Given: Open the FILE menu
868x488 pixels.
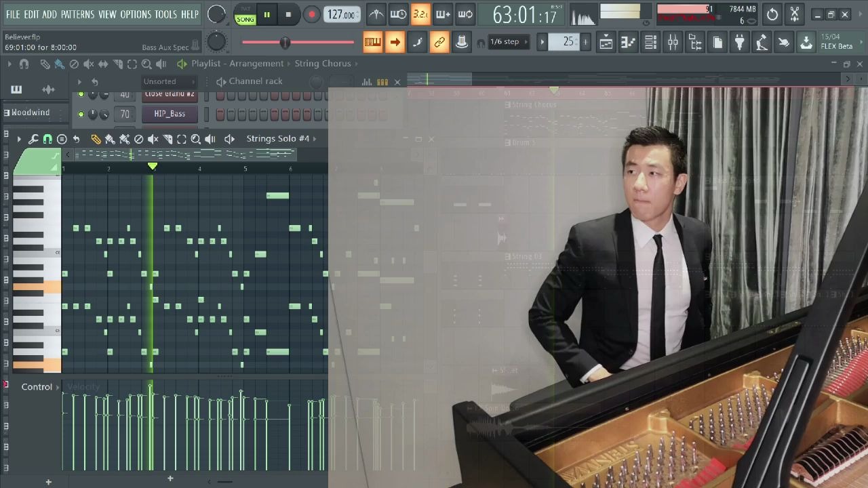Looking at the screenshot, I should coord(13,14).
